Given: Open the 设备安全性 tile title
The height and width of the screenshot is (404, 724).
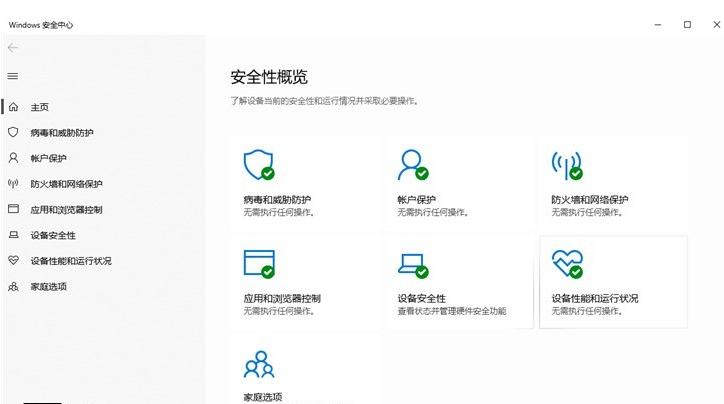Looking at the screenshot, I should click(422, 298).
